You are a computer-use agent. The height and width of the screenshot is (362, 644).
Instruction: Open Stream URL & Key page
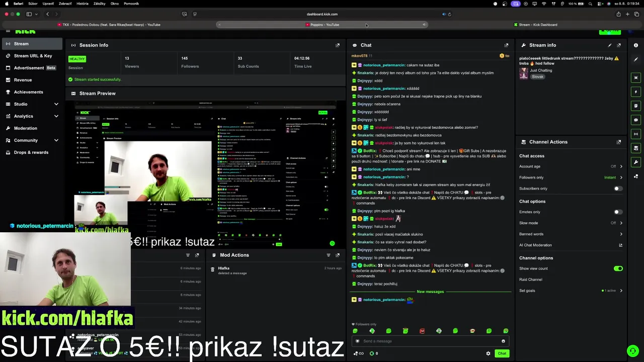coord(31,56)
